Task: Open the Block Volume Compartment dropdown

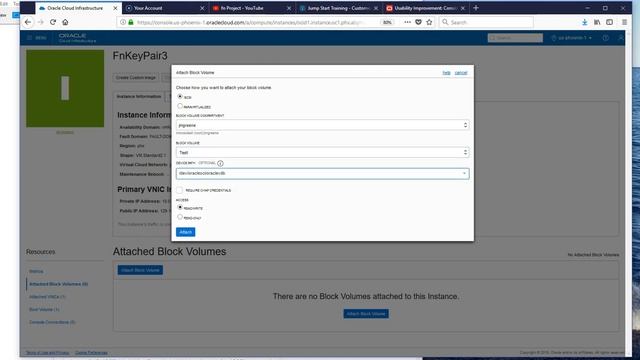Action: tap(322, 125)
